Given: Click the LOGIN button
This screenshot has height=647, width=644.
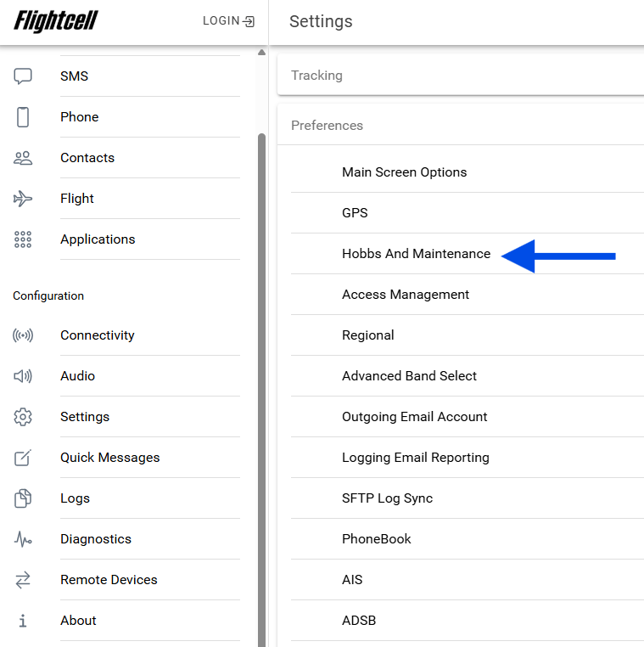Looking at the screenshot, I should [228, 21].
